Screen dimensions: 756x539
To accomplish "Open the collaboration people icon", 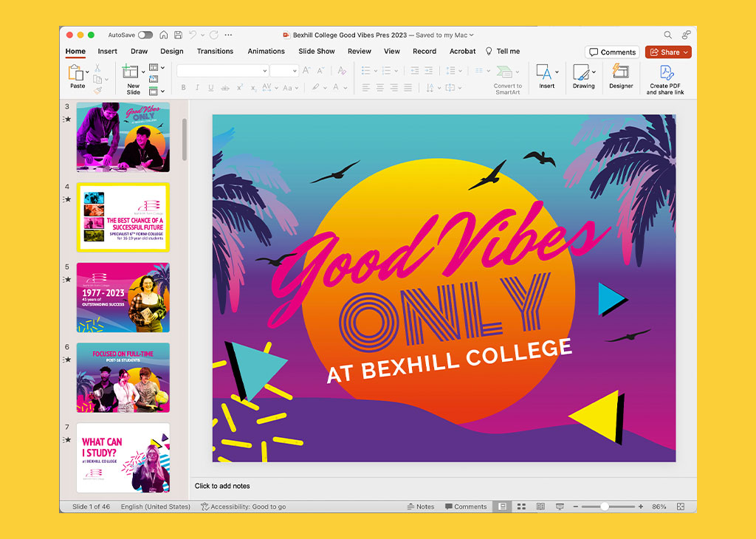I will pos(686,35).
